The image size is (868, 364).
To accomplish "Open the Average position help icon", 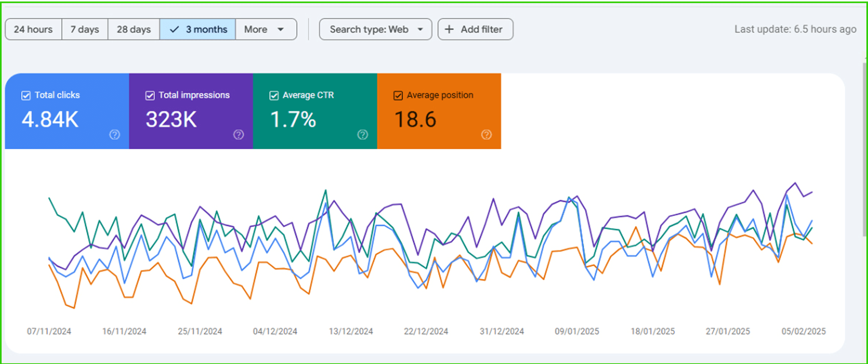I will [486, 135].
